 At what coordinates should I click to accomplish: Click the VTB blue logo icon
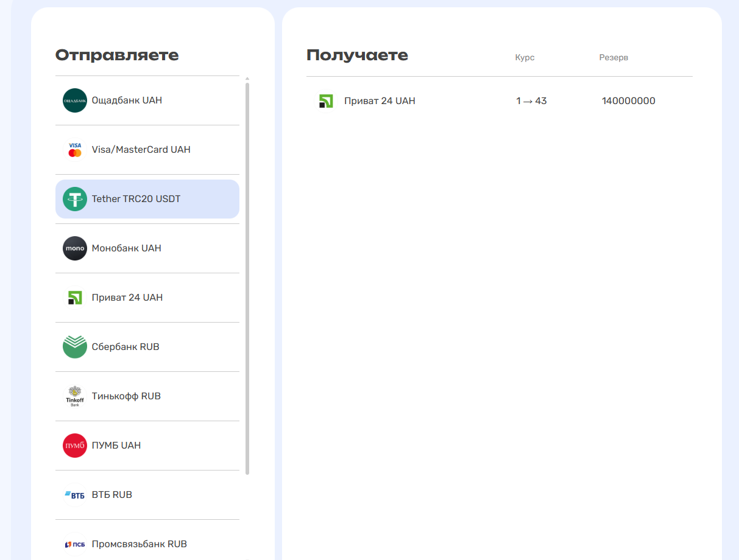pos(75,495)
